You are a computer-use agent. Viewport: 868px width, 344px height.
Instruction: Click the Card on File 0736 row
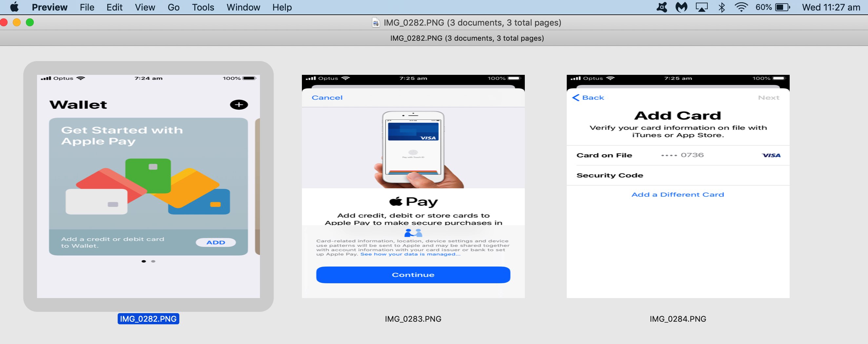coord(678,155)
